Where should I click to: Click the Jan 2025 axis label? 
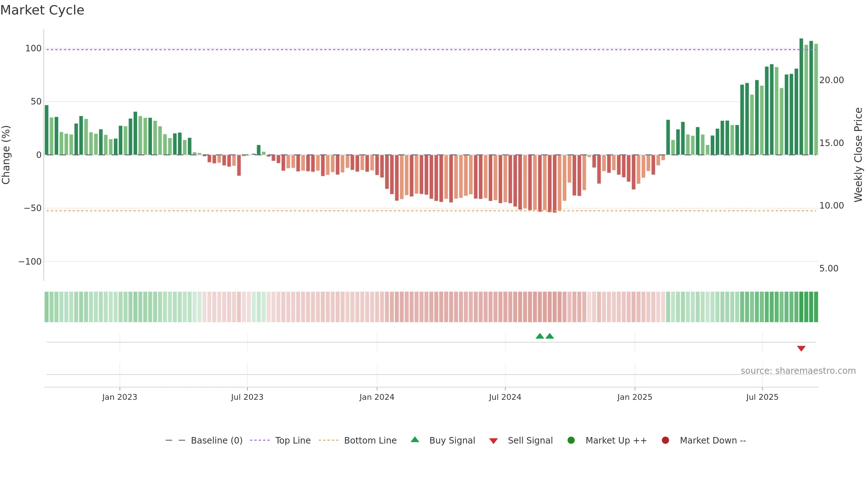point(635,397)
